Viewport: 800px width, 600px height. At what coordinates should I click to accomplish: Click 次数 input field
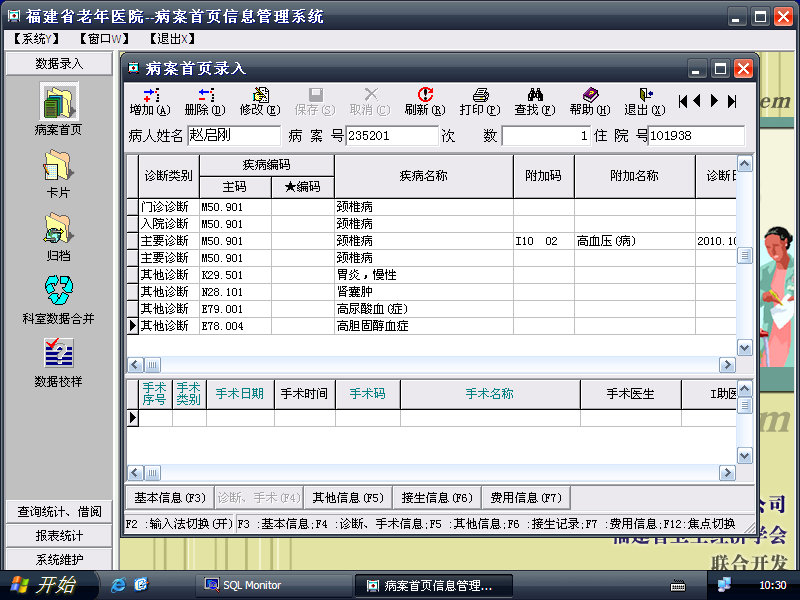(x=546, y=136)
